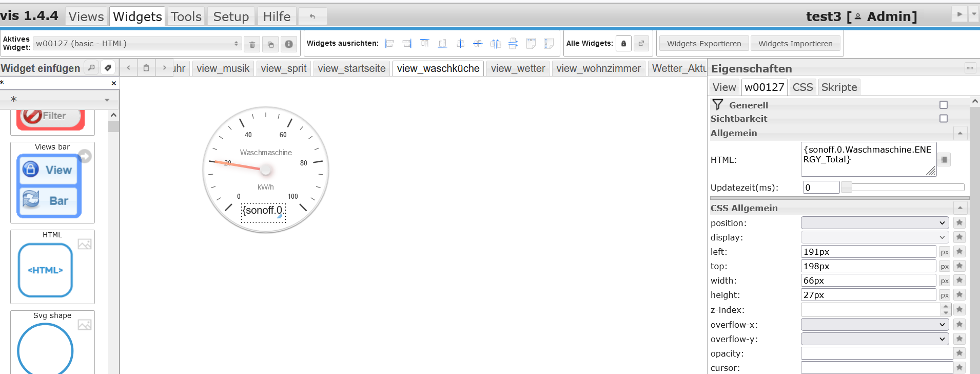Open the overflow-x dropdown
The width and height of the screenshot is (980, 374).
875,325
